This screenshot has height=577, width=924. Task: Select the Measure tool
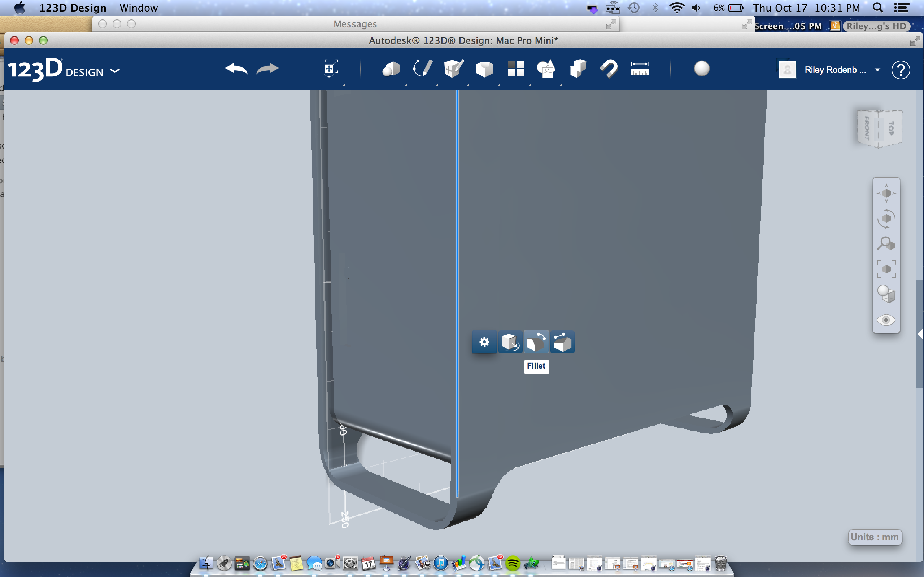tap(640, 69)
